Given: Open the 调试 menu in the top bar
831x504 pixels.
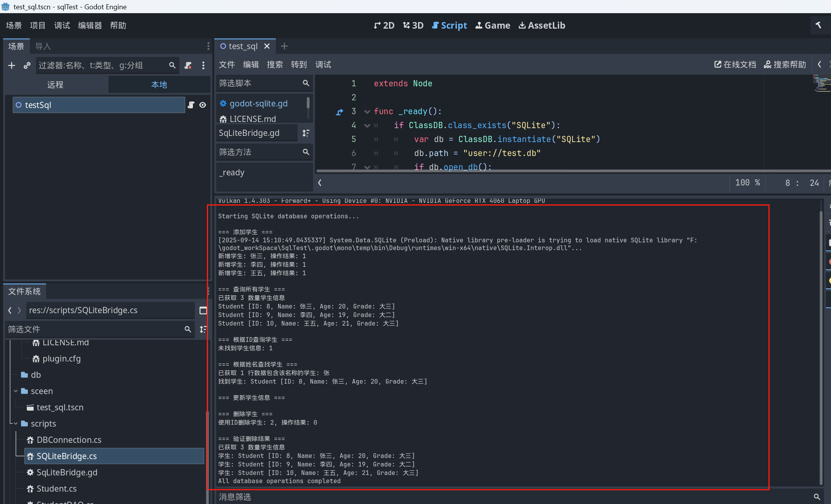Looking at the screenshot, I should 62,26.
